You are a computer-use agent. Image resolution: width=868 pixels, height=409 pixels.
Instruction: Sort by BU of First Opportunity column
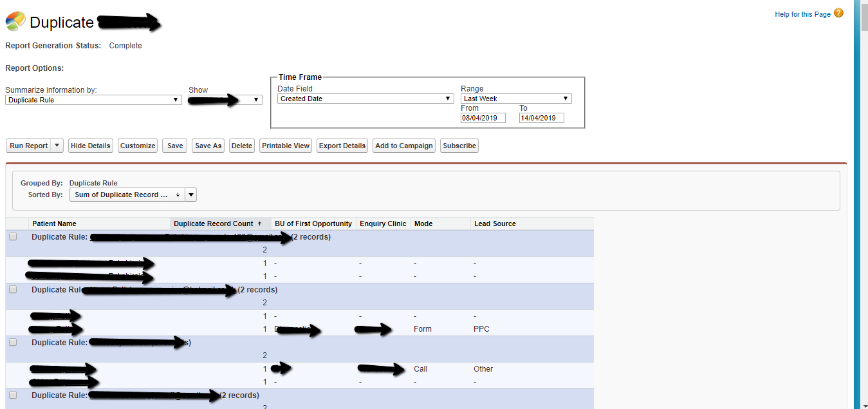point(313,224)
